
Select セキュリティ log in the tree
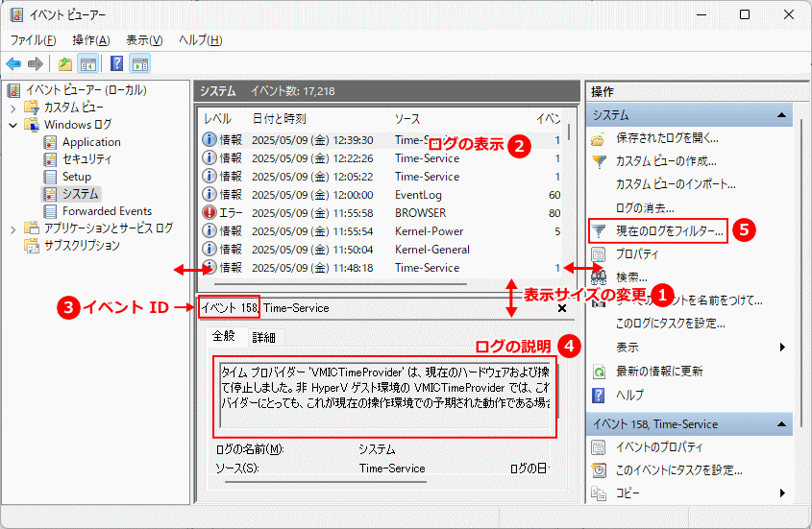(86, 159)
